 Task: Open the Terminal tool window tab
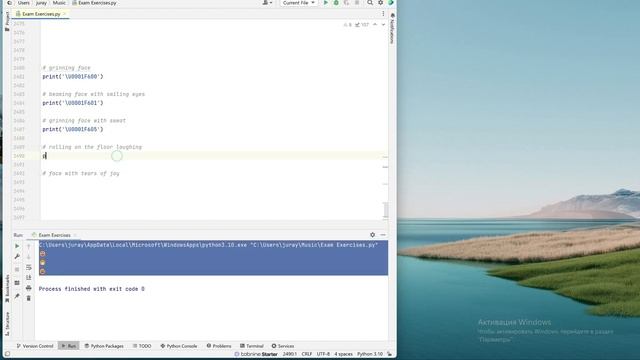(252, 346)
